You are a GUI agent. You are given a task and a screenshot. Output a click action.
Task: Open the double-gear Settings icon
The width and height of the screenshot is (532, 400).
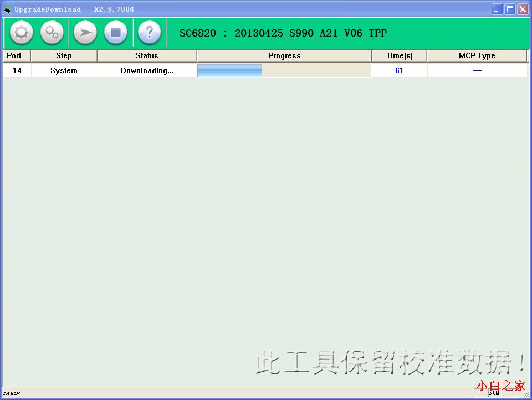(52, 33)
